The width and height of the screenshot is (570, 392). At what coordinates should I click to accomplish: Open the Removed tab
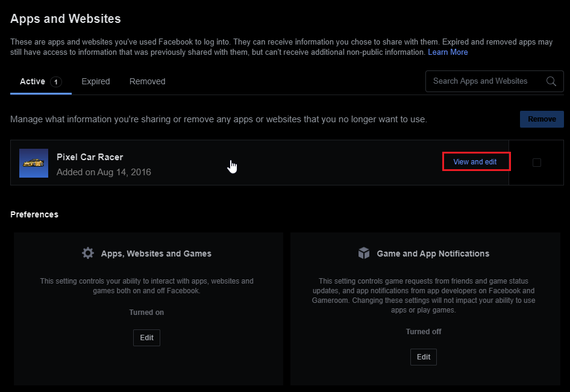coord(147,81)
